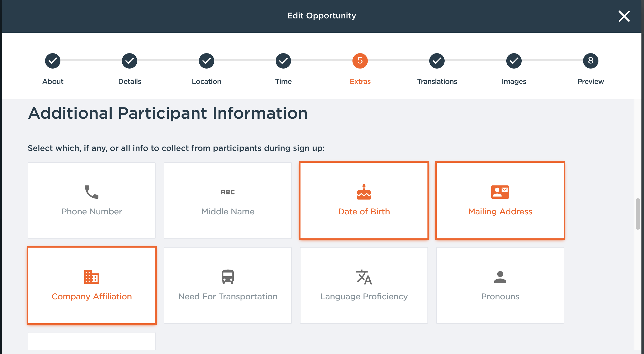Turn off Company Affiliation text label
The width and height of the screenshot is (644, 354).
pos(92,296)
